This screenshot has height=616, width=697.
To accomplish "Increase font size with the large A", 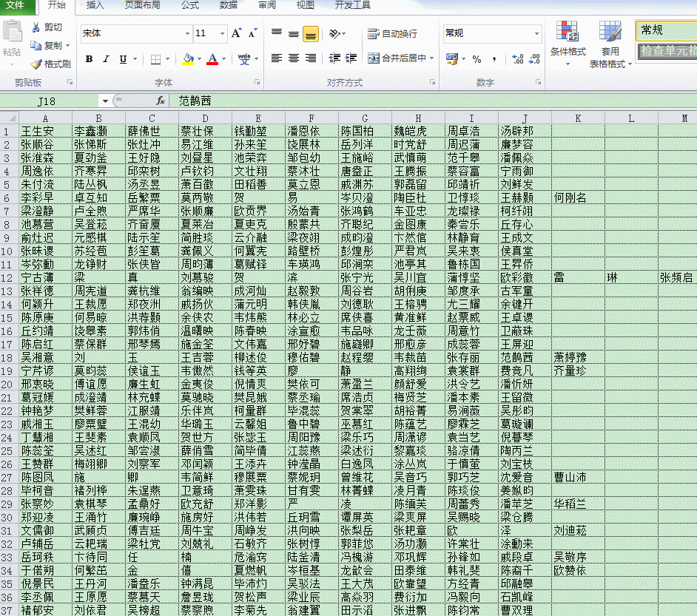I will click(236, 33).
